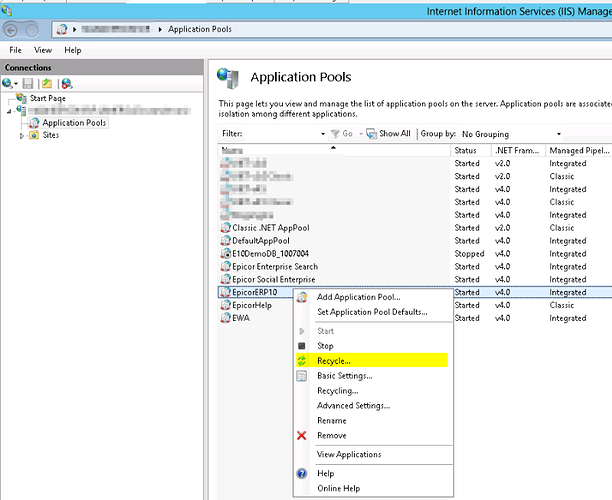612x500 pixels.
Task: Open the Go button dropdown arrow
Action: point(361,134)
